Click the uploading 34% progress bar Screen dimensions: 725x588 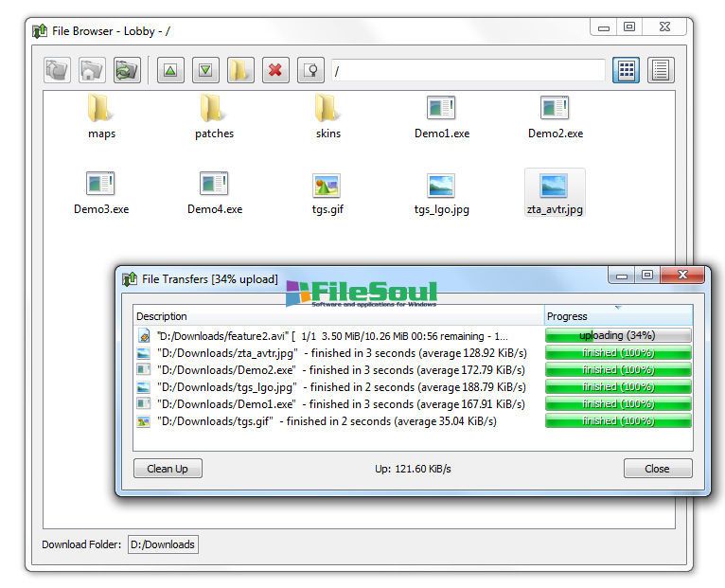pyautogui.click(x=618, y=335)
